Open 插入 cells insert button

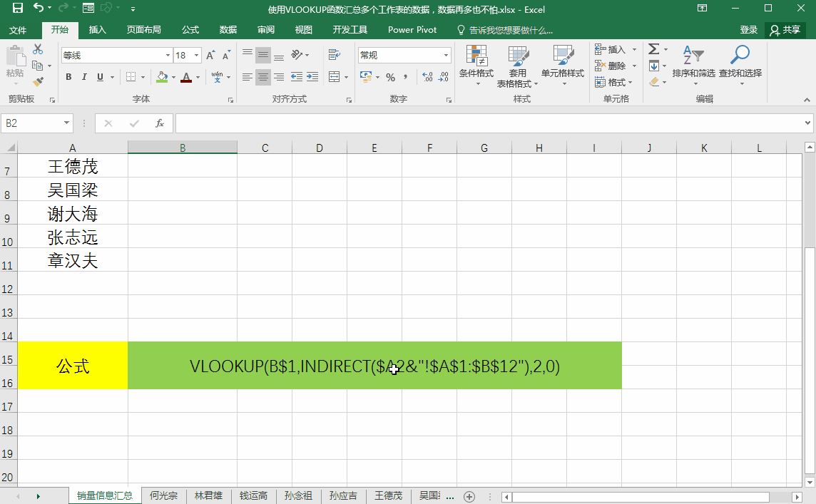point(611,49)
